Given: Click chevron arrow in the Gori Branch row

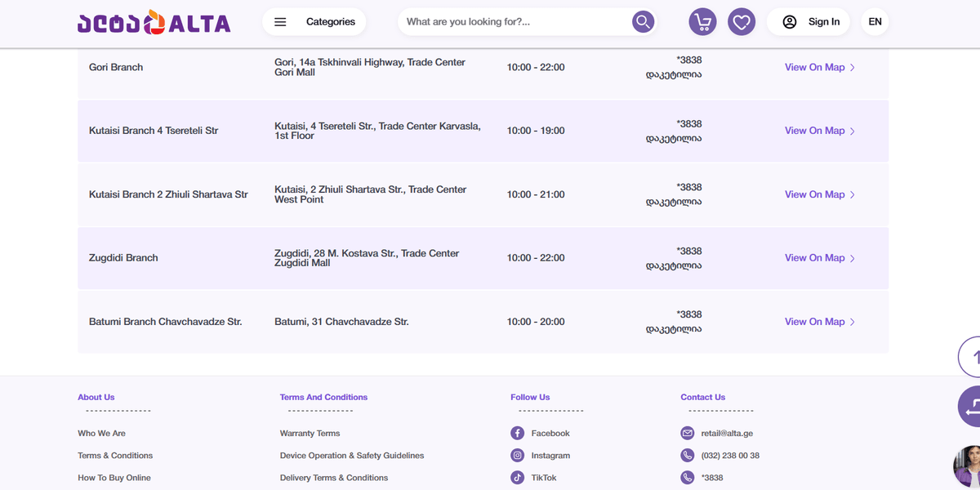Looking at the screenshot, I should (853, 68).
